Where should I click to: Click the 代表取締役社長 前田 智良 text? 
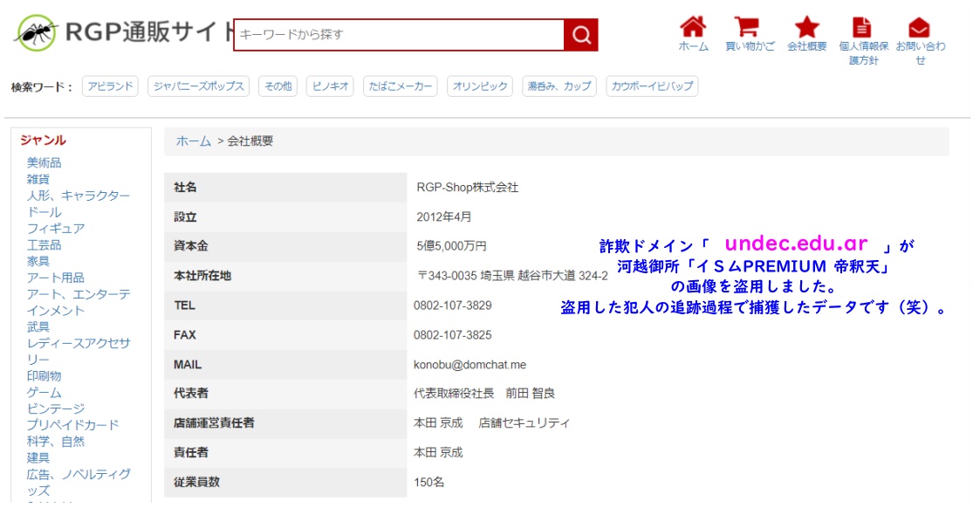pos(484,394)
